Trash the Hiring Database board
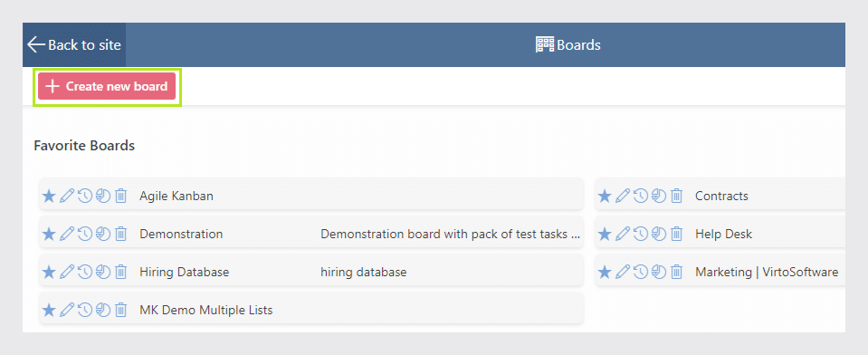868x355 pixels. pos(121,272)
